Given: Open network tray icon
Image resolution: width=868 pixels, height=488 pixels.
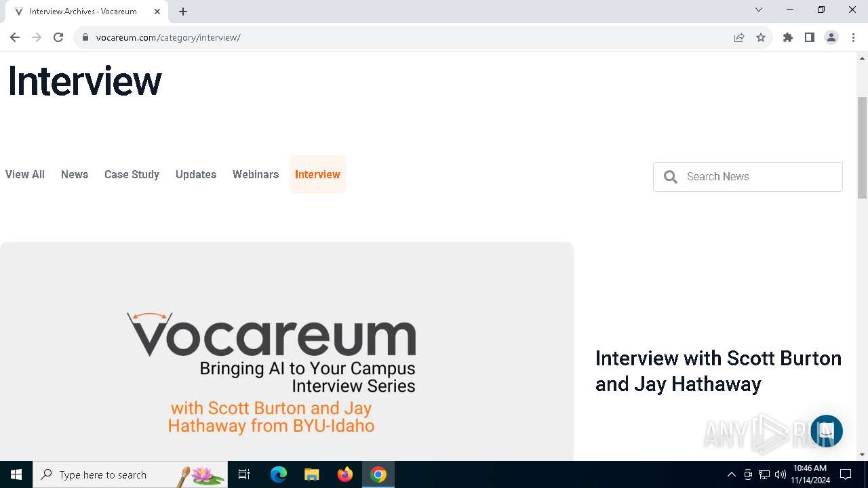Looking at the screenshot, I should (764, 474).
